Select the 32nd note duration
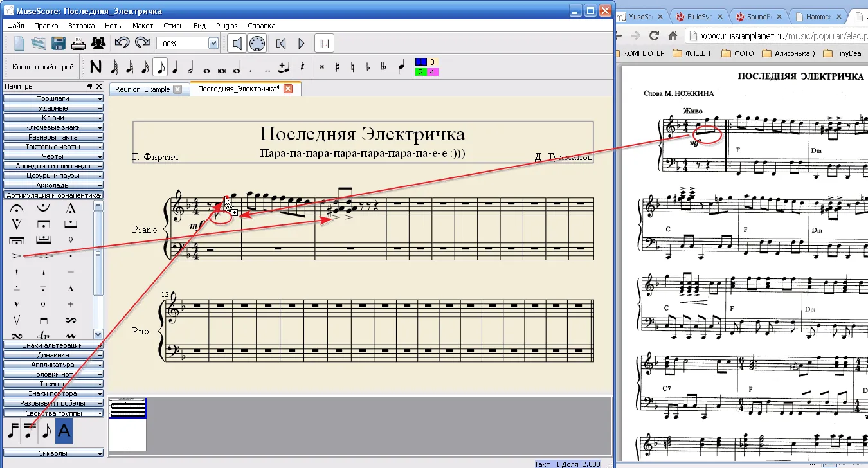 [x=130, y=67]
